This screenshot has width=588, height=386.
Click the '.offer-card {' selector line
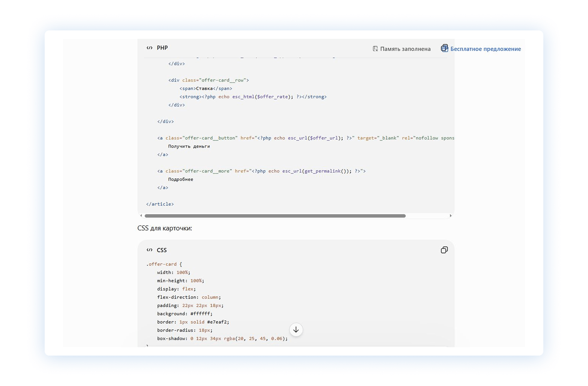pos(164,264)
